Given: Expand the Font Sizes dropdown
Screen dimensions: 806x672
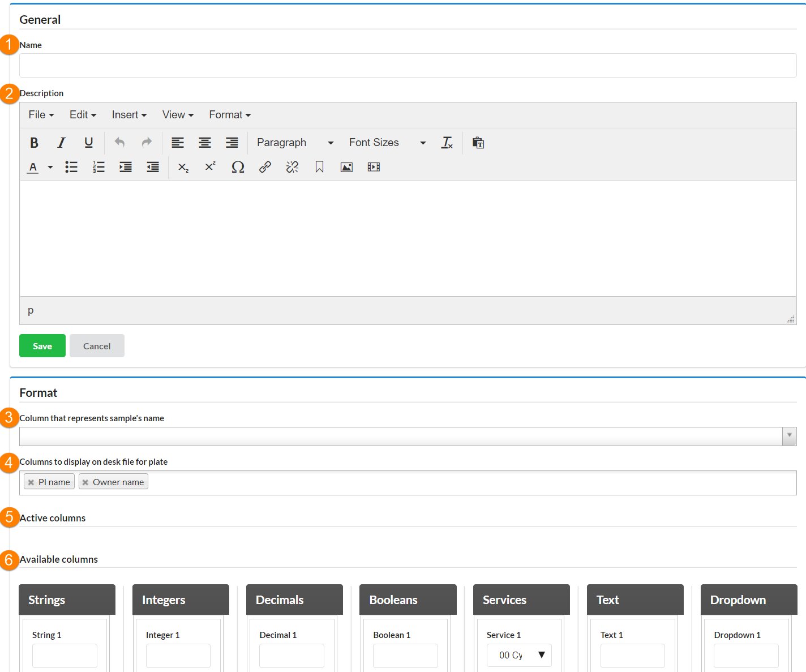Looking at the screenshot, I should pyautogui.click(x=387, y=143).
